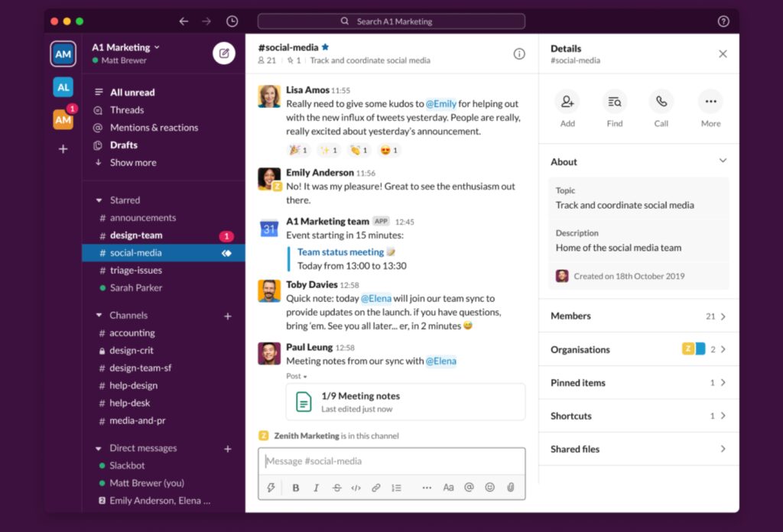Insert a link with the link icon

tap(376, 488)
